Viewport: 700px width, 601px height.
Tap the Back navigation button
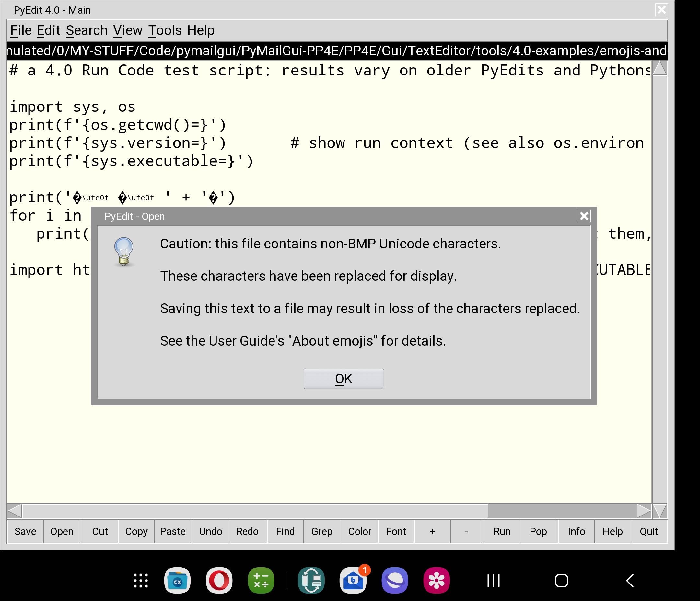tap(630, 581)
